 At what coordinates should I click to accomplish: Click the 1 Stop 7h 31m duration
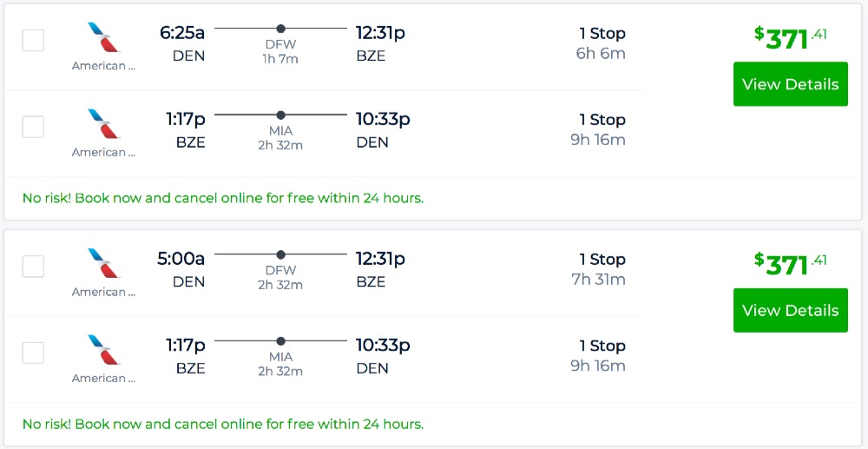click(x=601, y=269)
